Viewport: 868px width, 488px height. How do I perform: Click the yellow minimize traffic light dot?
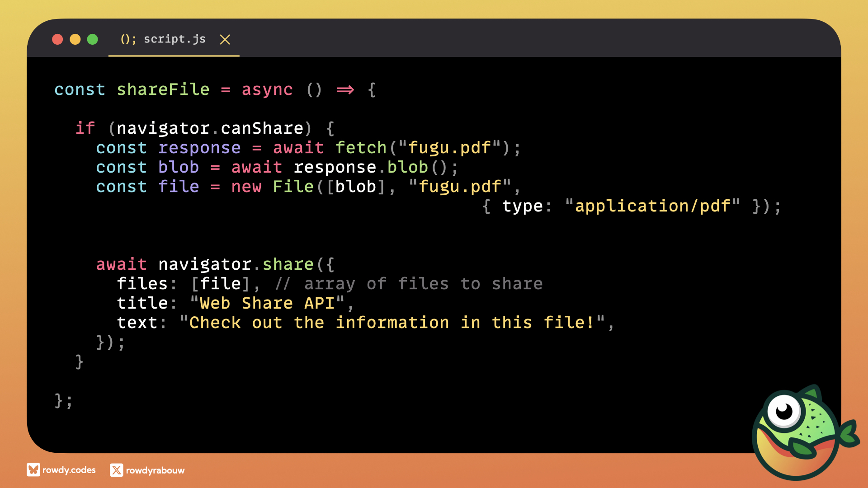click(x=75, y=40)
